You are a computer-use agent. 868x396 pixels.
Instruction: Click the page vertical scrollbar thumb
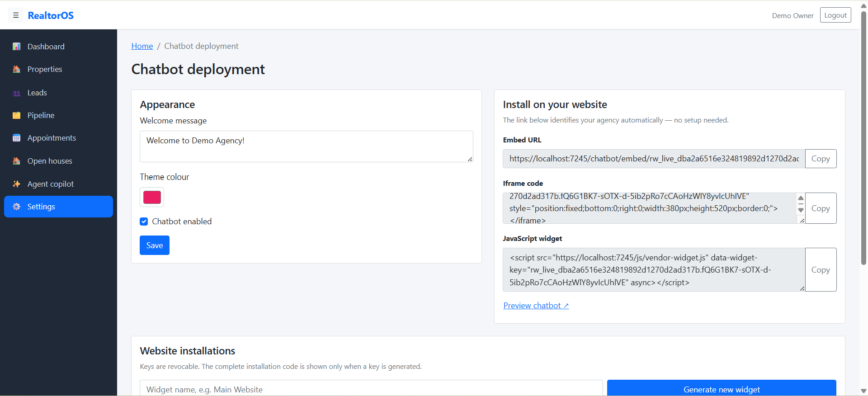(863, 138)
